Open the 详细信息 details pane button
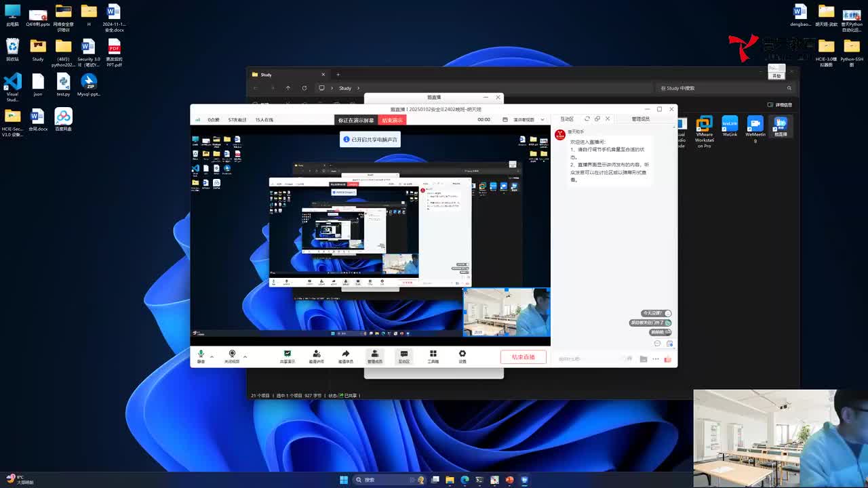This screenshot has height=488, width=868. 780,105
